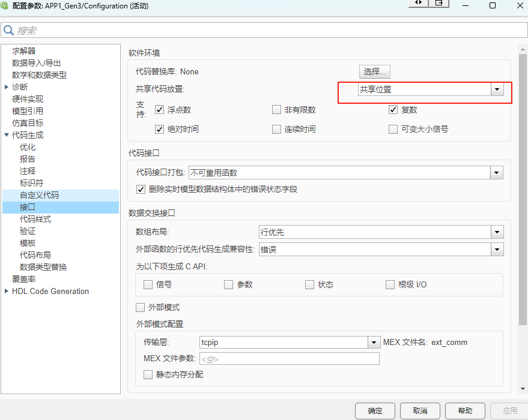
Task: Click the 取消 button
Action: [x=420, y=410]
